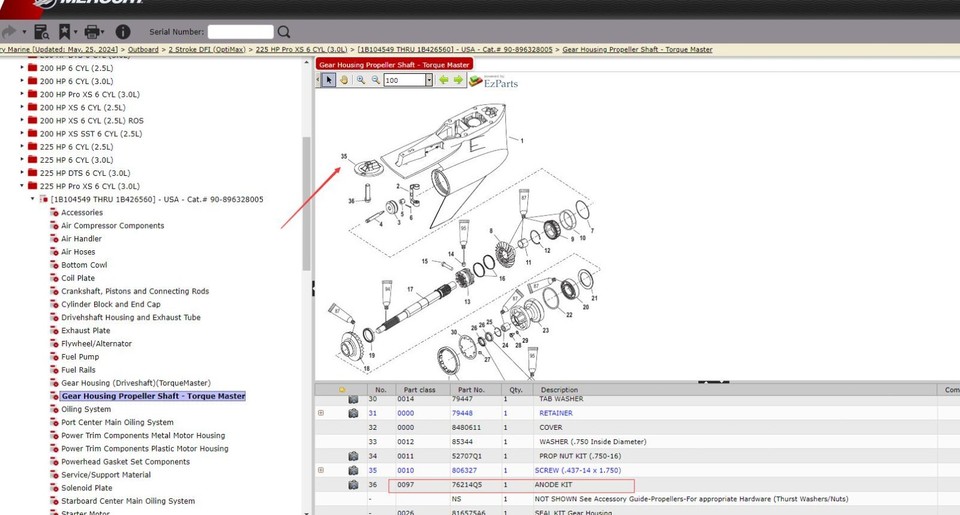Screen dimensions: 960x515
Task: Expand the 200 HP Pro XS 6 CYL (3.0L) folder
Action: click(23, 94)
